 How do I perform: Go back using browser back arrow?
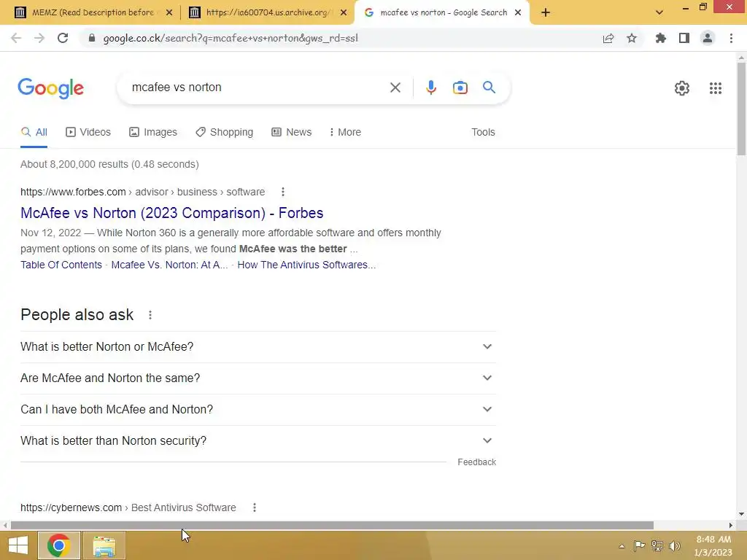(16, 38)
